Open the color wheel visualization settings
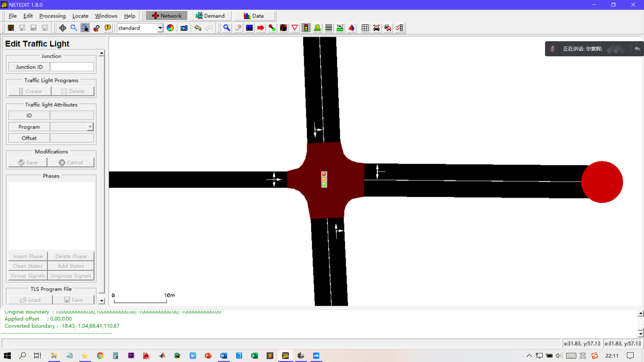Image resolution: width=644 pixels, height=362 pixels. click(x=170, y=28)
